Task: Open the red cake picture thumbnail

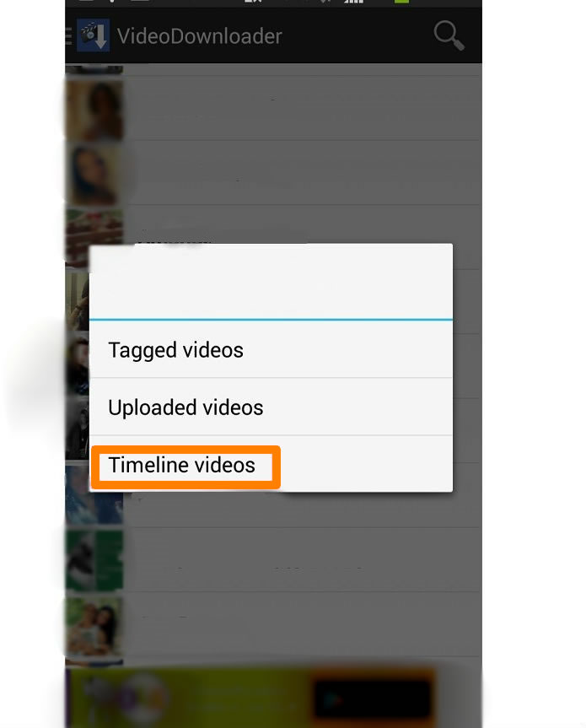Action: pos(94,238)
